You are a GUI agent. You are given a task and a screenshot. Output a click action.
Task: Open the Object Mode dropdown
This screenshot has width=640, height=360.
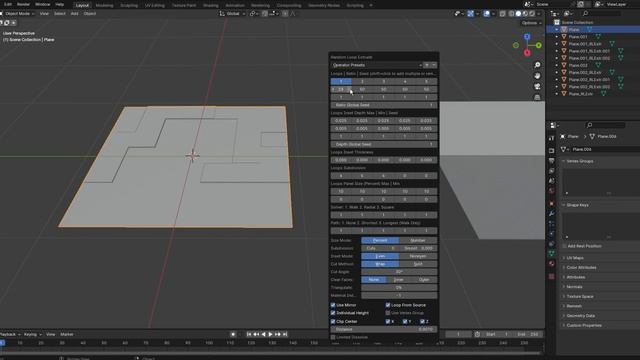18,13
